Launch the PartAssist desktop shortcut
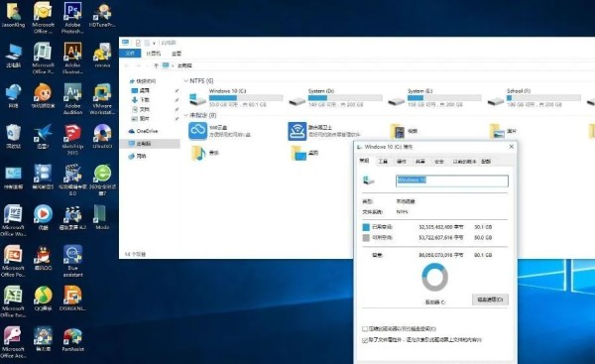The width and height of the screenshot is (595, 364). [72, 339]
